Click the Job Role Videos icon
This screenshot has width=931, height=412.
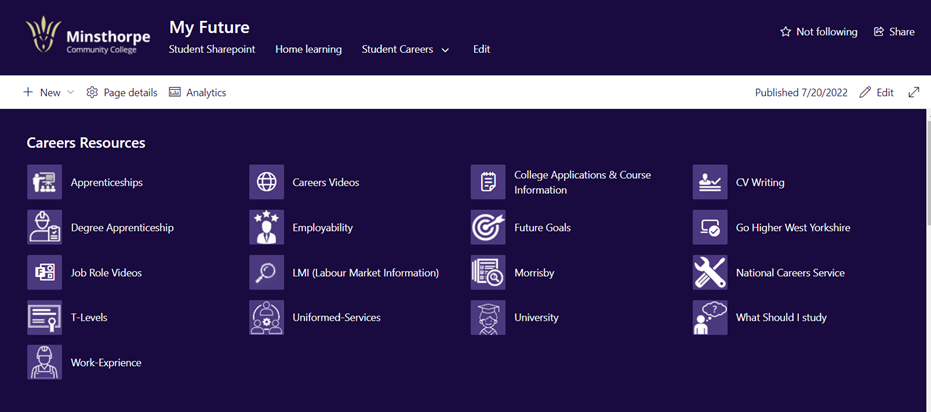click(45, 272)
